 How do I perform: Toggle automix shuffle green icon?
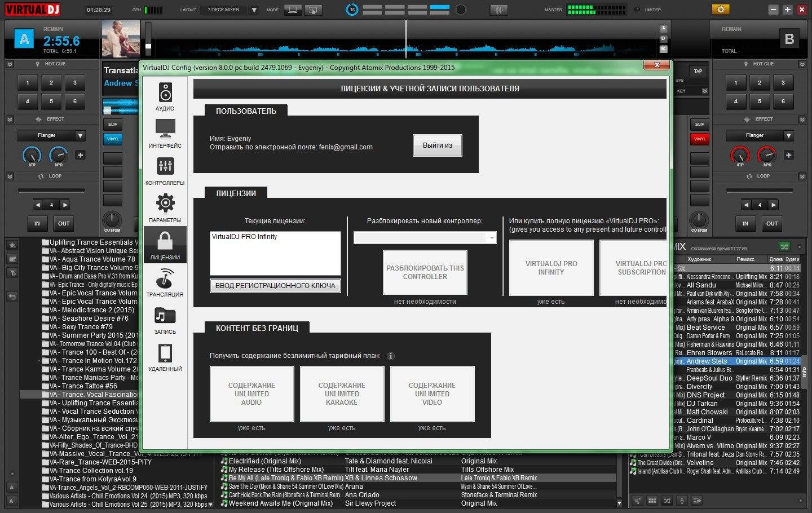click(784, 247)
